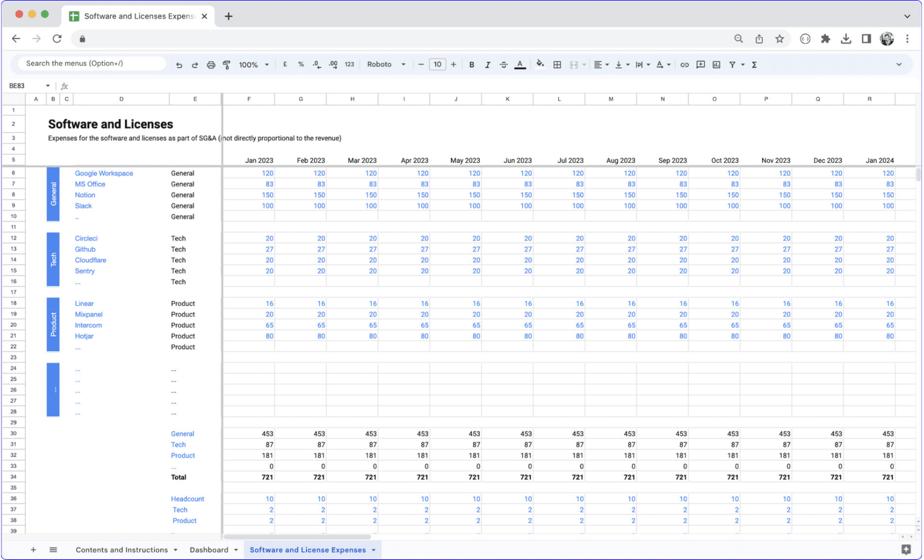Open the Roboto font dropdown
Image resolution: width=924 pixels, height=560 pixels.
click(x=386, y=65)
